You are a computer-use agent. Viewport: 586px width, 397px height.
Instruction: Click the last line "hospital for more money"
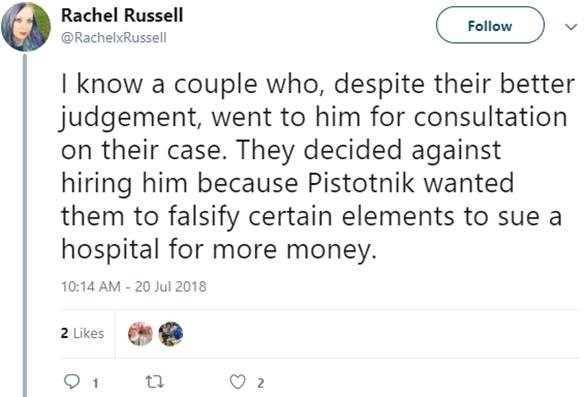tap(216, 250)
